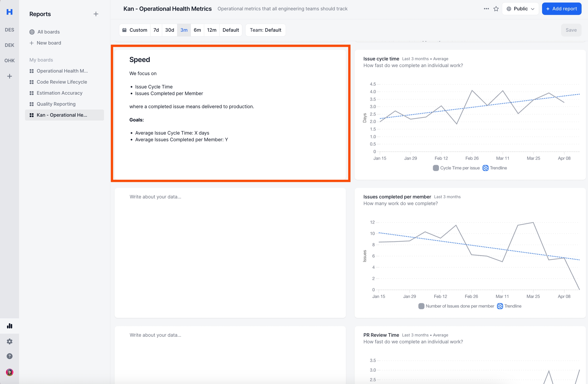Click the My boards section label
The width and height of the screenshot is (588, 384).
41,60
